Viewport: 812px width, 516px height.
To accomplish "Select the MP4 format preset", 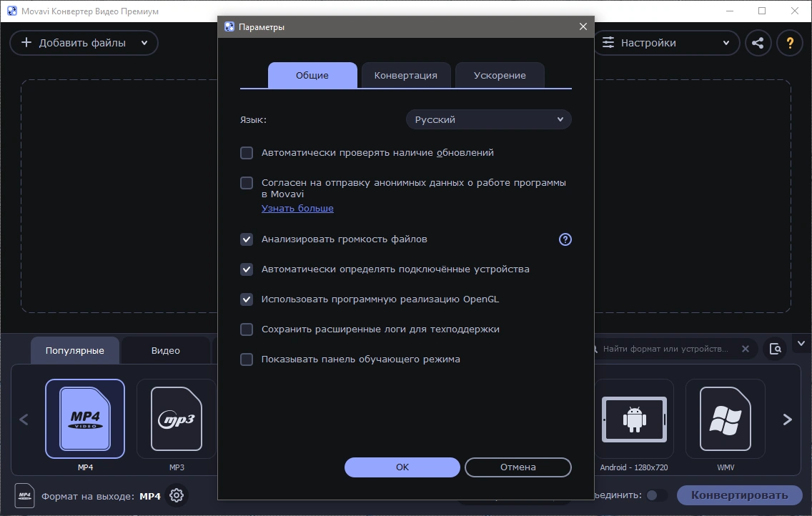I will [x=85, y=419].
